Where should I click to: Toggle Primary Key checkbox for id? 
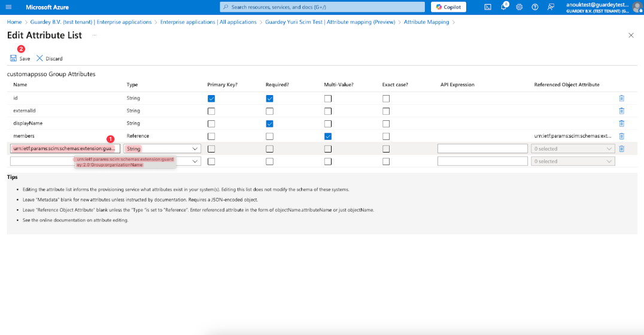211,98
